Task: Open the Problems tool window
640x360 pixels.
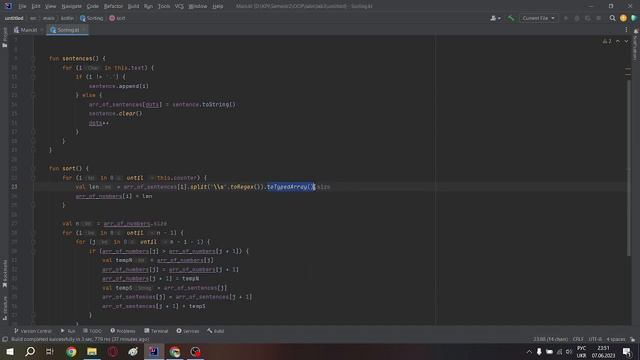Action: (x=123, y=331)
